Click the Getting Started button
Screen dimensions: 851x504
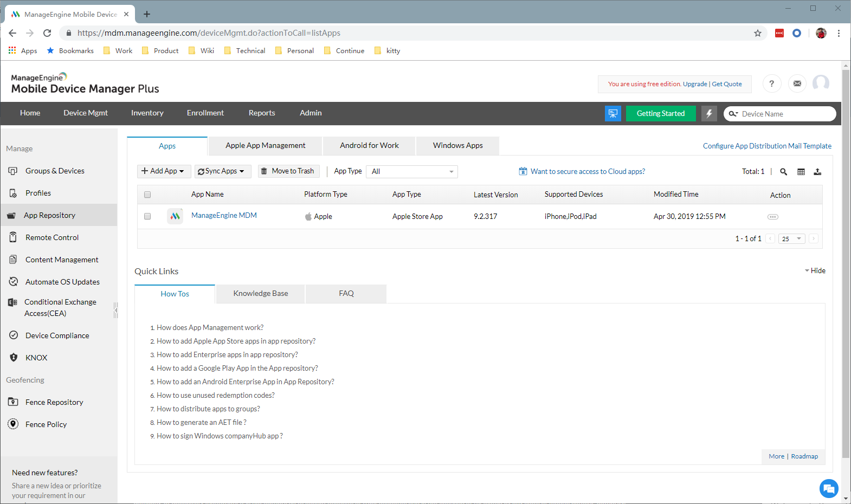[661, 113]
